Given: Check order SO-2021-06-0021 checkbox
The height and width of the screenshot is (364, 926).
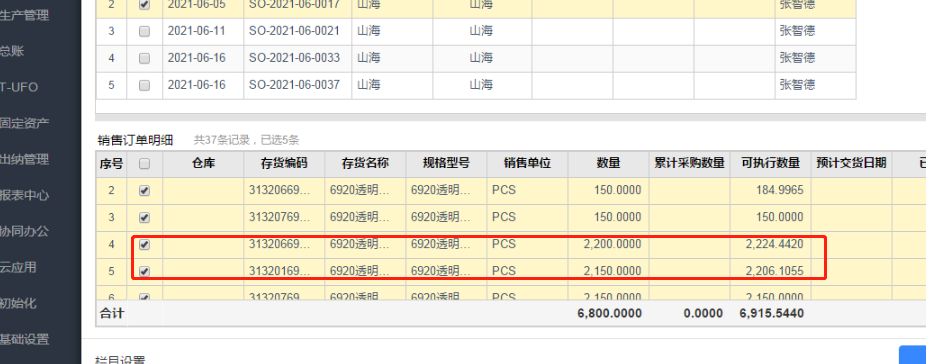Looking at the screenshot, I should tap(144, 32).
